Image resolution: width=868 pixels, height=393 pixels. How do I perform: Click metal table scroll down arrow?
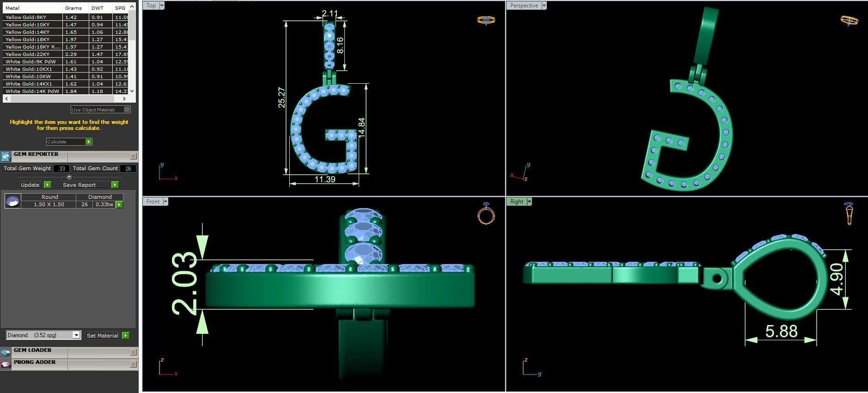click(132, 91)
